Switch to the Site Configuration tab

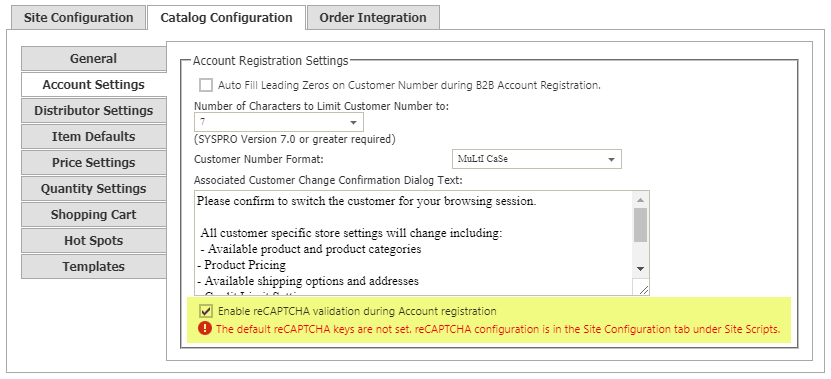tap(78, 17)
